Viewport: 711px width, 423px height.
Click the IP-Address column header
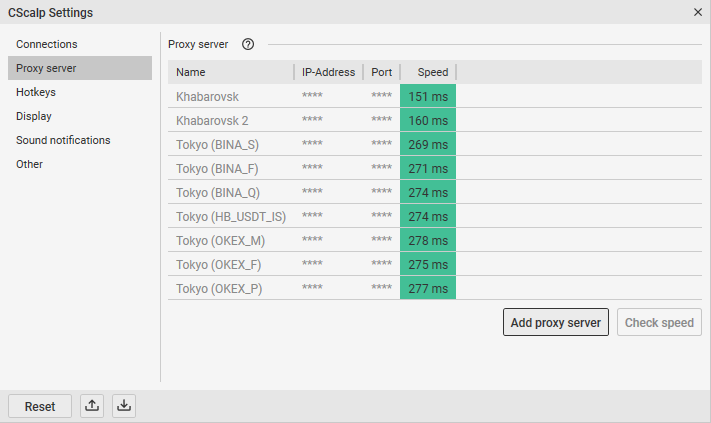click(328, 72)
